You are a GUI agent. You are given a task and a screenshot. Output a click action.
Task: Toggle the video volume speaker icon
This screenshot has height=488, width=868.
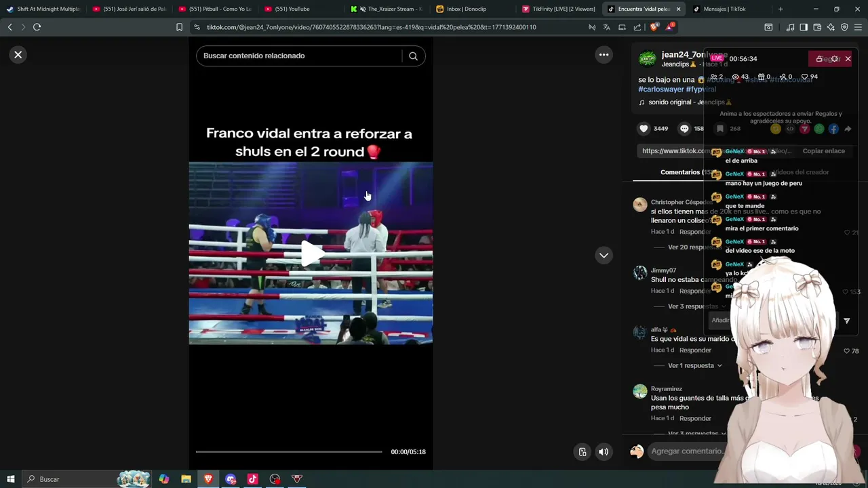(604, 452)
